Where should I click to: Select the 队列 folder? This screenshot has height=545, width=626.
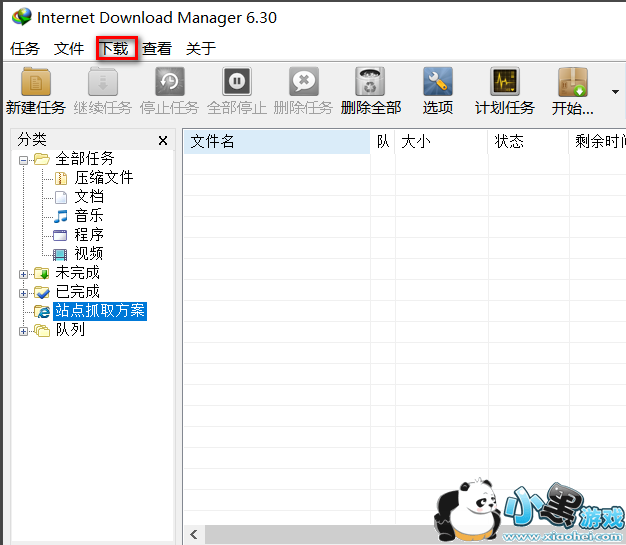click(70, 329)
